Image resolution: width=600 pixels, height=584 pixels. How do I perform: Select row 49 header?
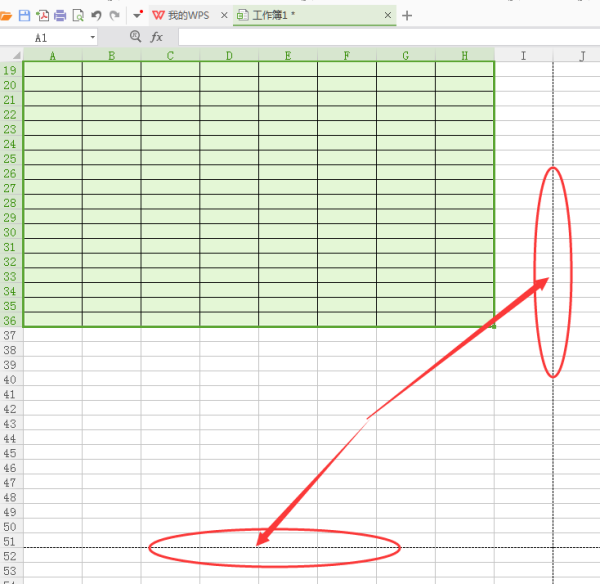point(11,512)
